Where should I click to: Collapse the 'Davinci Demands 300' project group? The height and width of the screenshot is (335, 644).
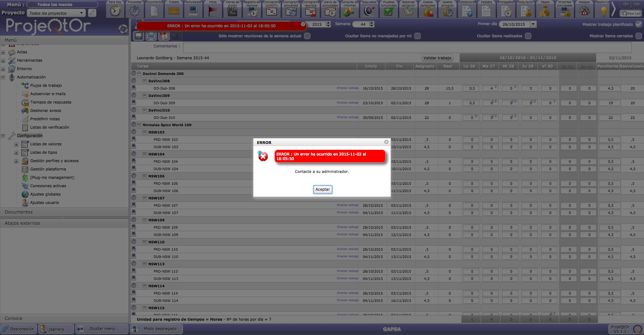(139, 74)
